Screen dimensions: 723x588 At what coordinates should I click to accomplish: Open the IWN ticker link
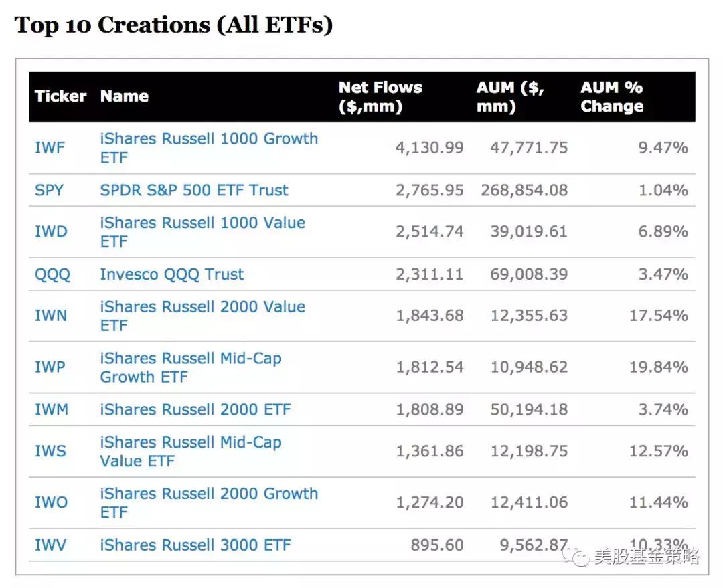(51, 316)
